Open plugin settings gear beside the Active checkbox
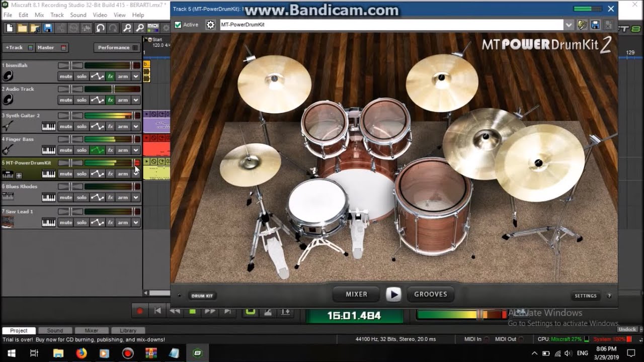Screen dimensions: 644x362 pos(210,25)
